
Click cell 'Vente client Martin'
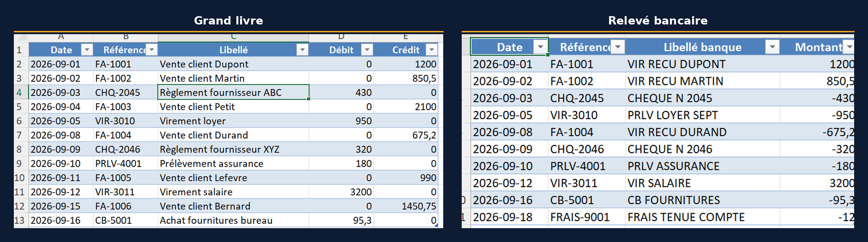[233, 78]
